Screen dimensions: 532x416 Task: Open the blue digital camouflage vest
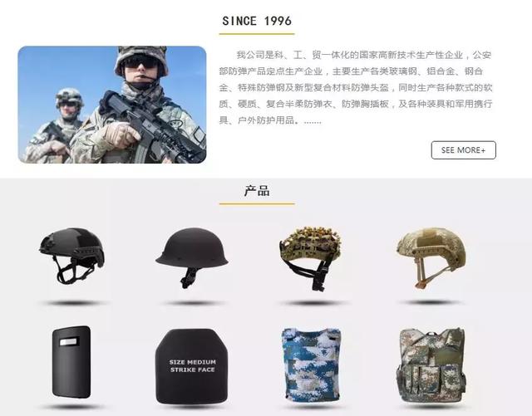tap(311, 365)
